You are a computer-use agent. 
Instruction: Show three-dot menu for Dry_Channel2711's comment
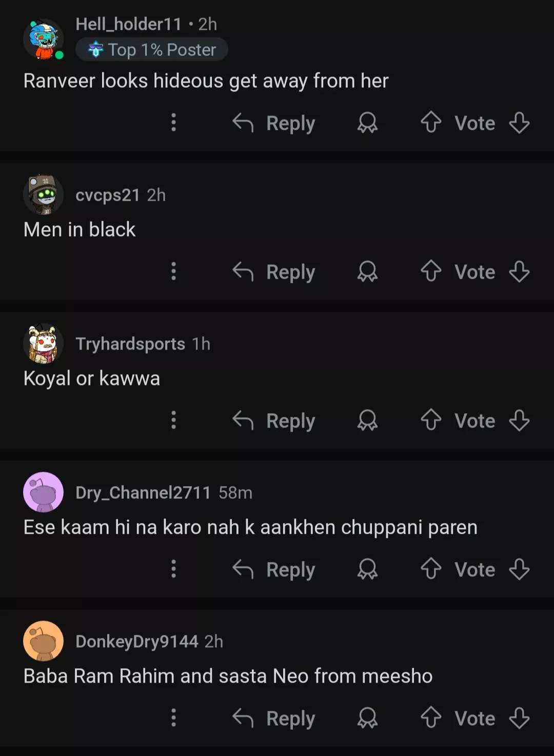point(173,569)
